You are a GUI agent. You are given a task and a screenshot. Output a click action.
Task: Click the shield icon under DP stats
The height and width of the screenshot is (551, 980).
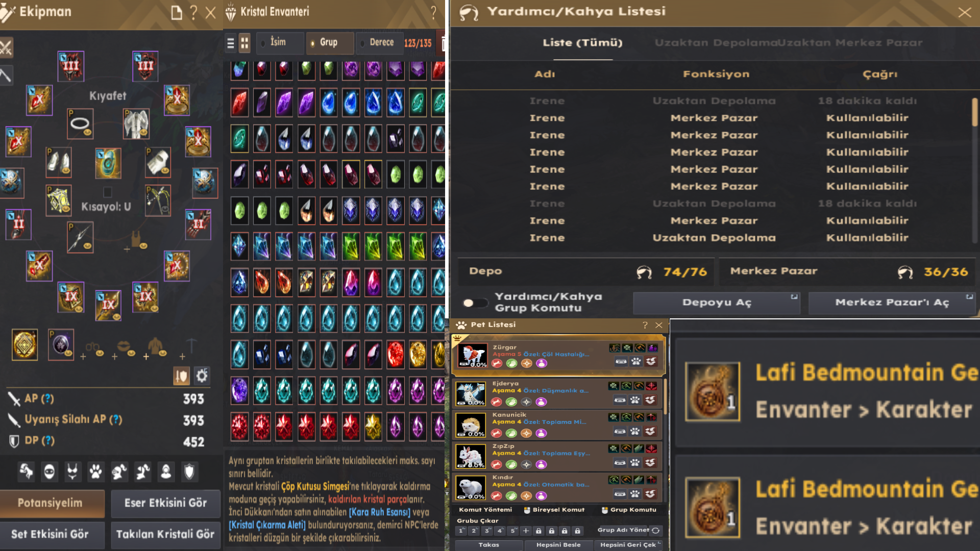pos(189,471)
